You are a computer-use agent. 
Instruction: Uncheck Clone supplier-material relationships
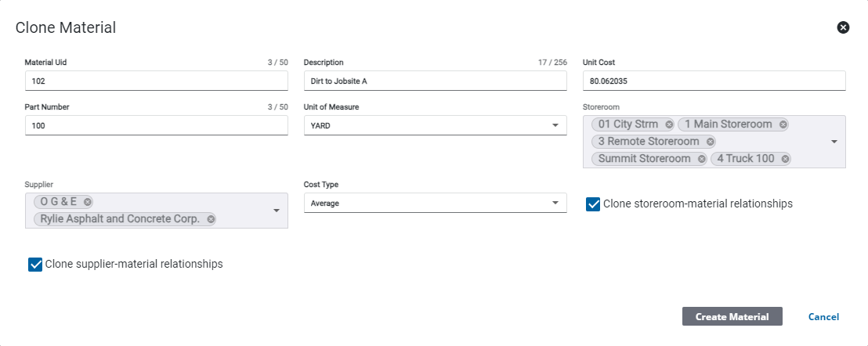coord(35,265)
